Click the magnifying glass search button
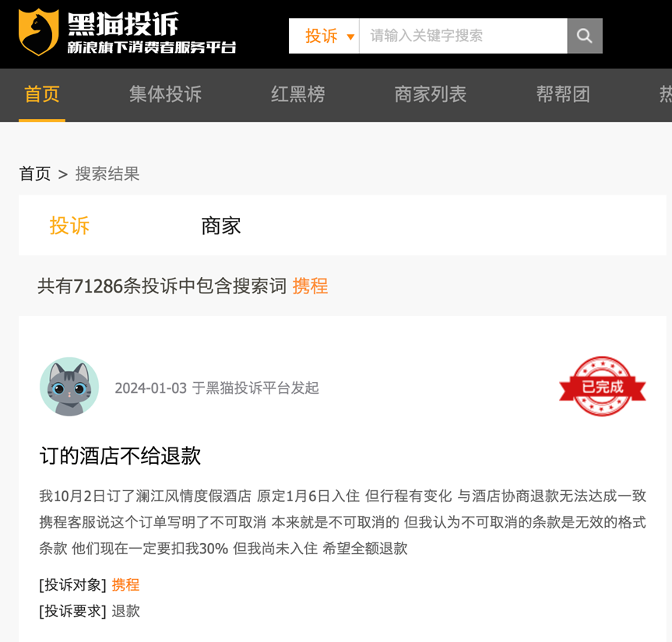 coord(585,36)
